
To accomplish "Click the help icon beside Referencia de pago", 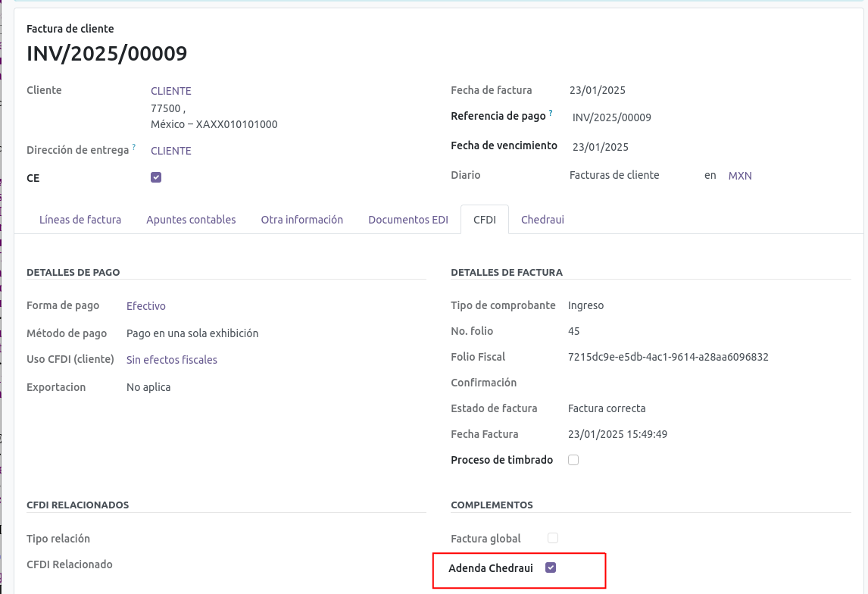I will [x=551, y=114].
